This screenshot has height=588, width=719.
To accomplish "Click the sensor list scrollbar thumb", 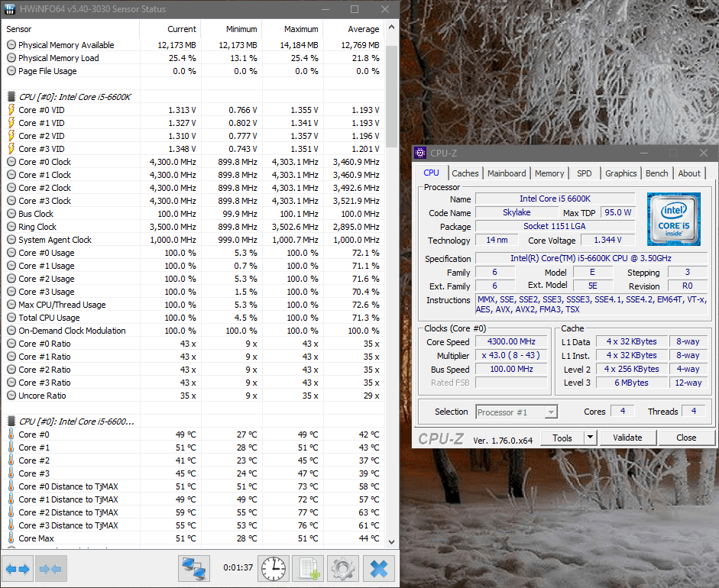I will (392, 95).
